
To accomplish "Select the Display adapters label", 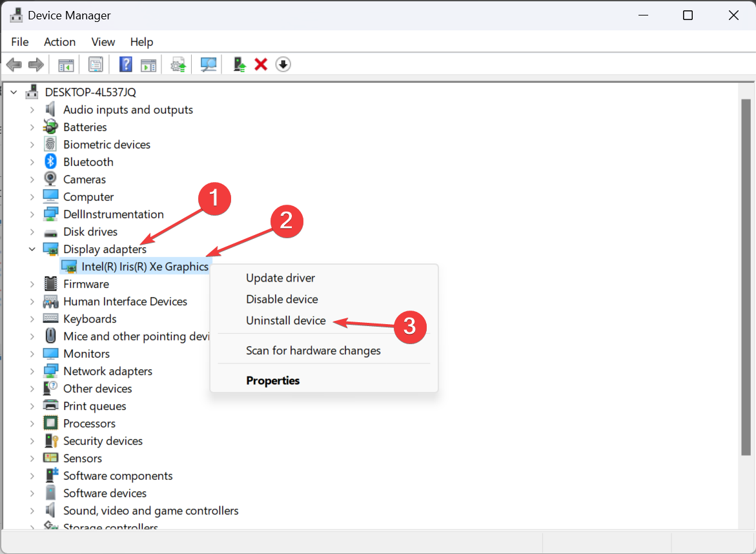I will 105,249.
